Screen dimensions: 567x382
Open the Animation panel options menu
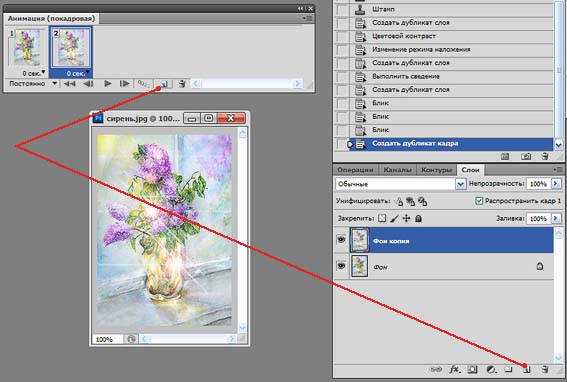pos(308,18)
